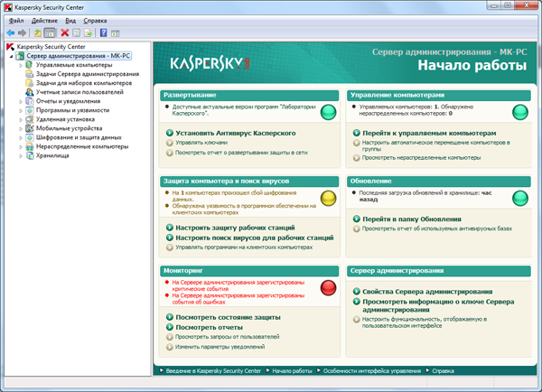Click Управлять ключами link
542x392 pixels.
pyautogui.click(x=201, y=143)
